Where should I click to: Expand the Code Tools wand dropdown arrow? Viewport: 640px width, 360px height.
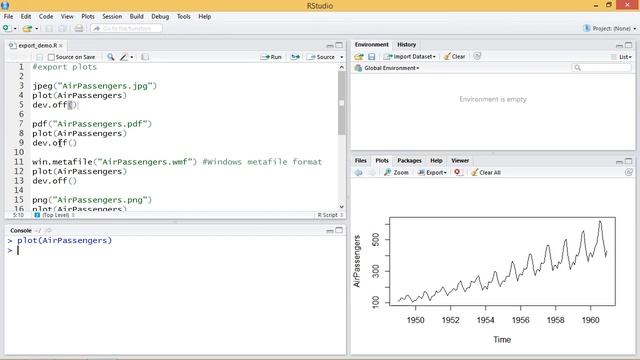click(132, 57)
